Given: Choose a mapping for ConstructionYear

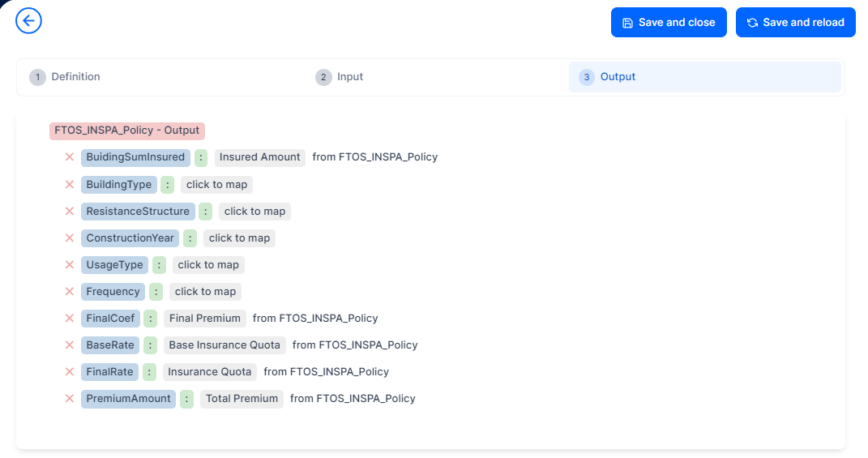Looking at the screenshot, I should click(x=239, y=238).
